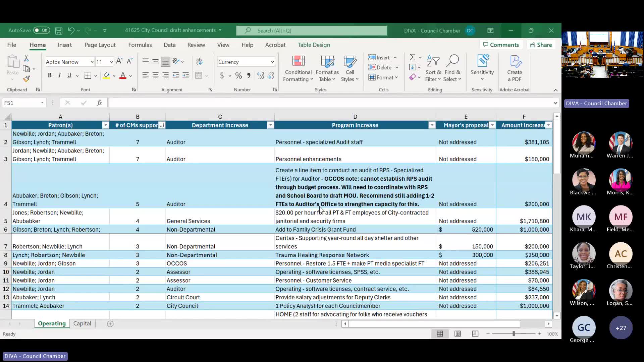This screenshot has width=644, height=362.
Task: Click the Font Color A swatch
Action: pyautogui.click(x=123, y=75)
